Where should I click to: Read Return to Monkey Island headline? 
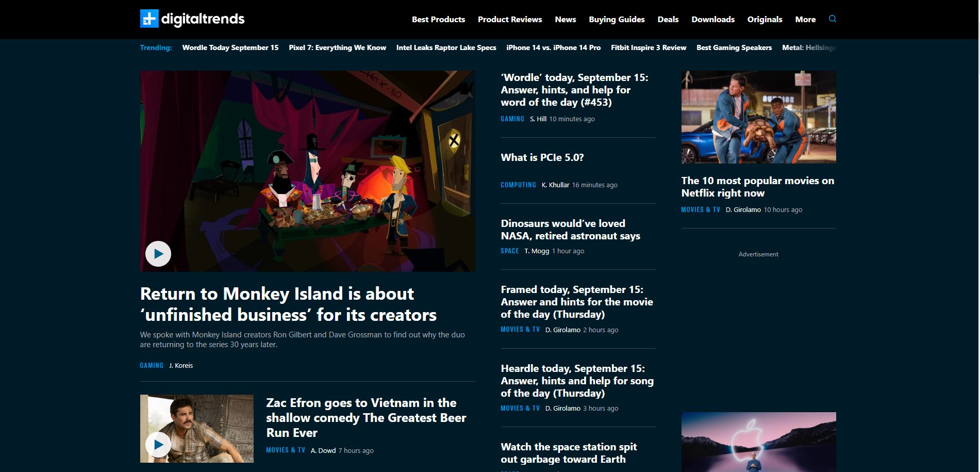click(288, 304)
